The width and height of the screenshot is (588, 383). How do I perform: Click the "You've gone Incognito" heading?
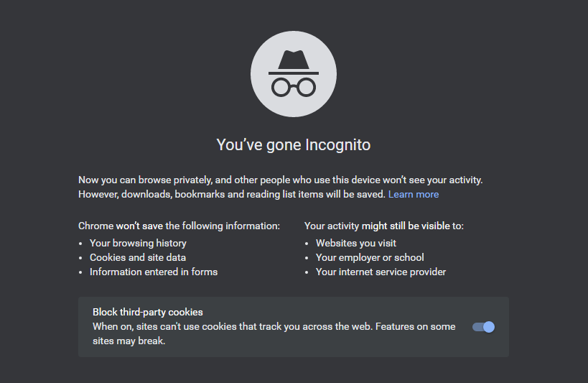(294, 144)
